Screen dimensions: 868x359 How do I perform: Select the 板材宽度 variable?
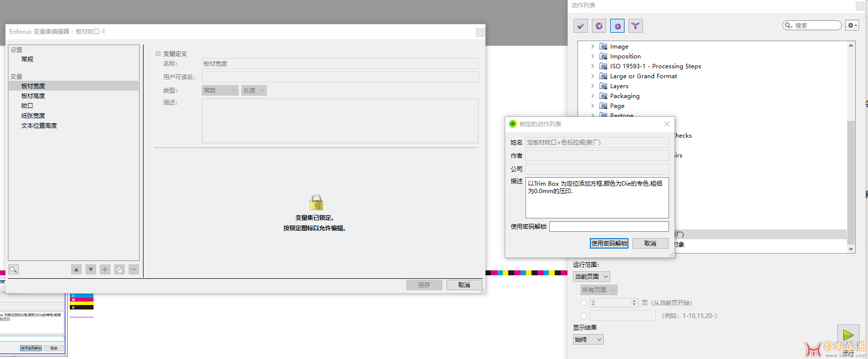pyautogui.click(x=74, y=86)
